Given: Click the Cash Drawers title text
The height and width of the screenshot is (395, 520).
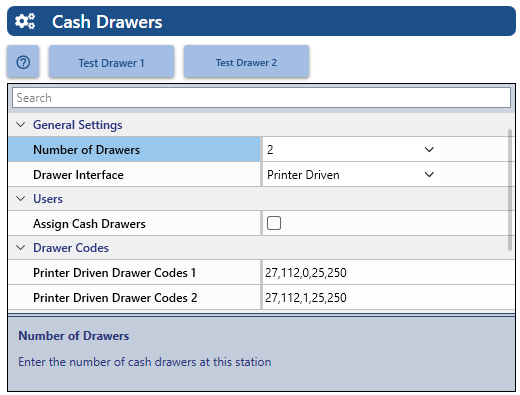Looking at the screenshot, I should coord(107,22).
